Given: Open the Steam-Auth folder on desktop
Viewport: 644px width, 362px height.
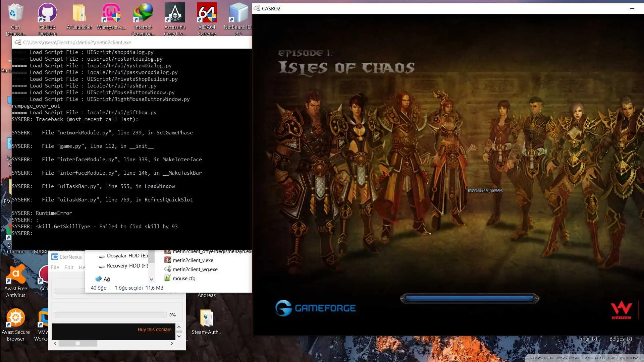Looking at the screenshot, I should click(x=206, y=322).
